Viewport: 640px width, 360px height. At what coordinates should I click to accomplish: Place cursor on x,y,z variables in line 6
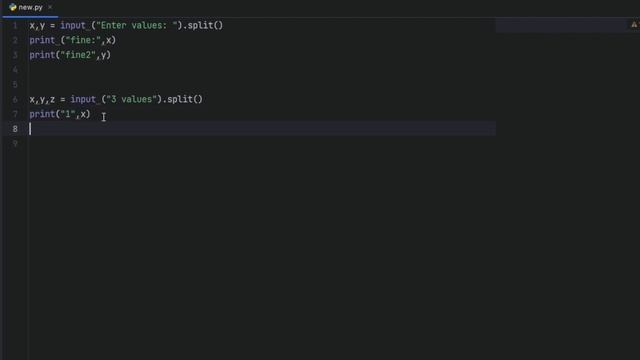coord(42,100)
